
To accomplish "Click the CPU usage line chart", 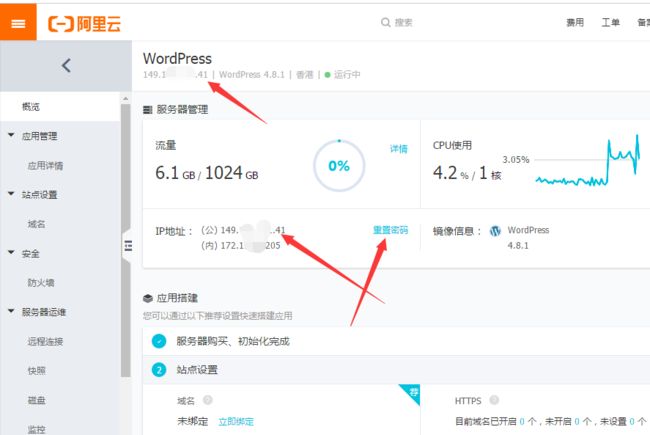I will (588, 161).
